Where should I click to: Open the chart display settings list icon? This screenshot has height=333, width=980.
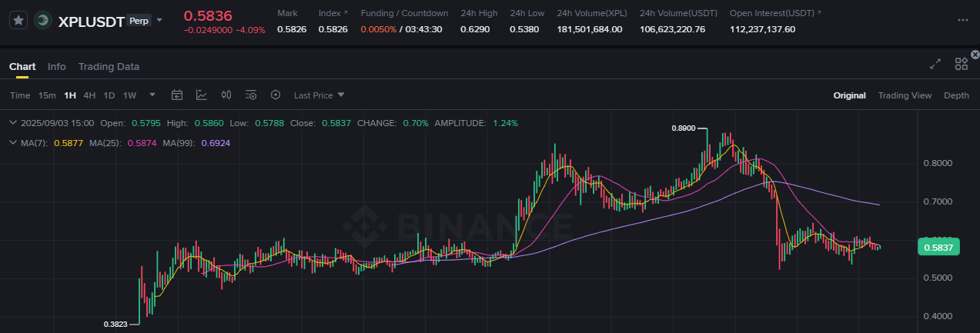251,95
